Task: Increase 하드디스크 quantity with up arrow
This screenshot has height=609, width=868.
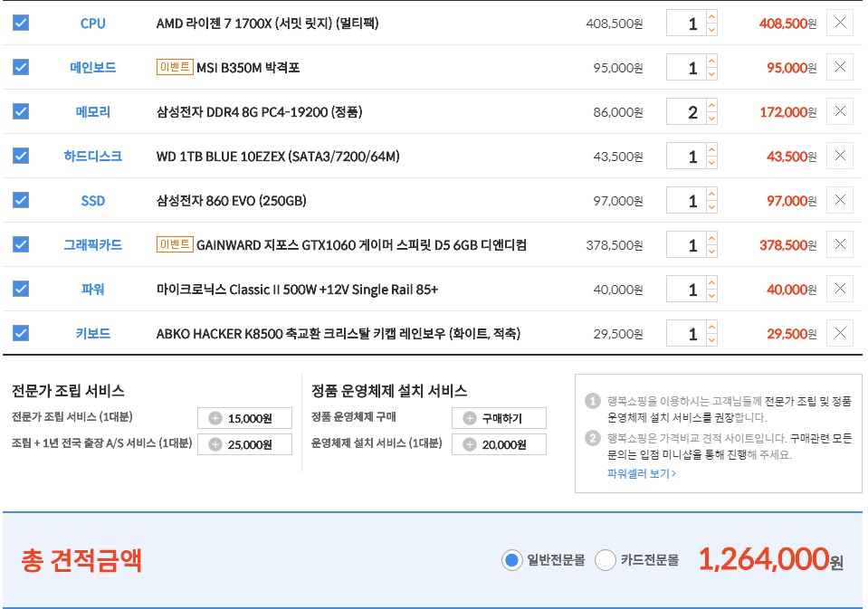Action: tap(712, 149)
